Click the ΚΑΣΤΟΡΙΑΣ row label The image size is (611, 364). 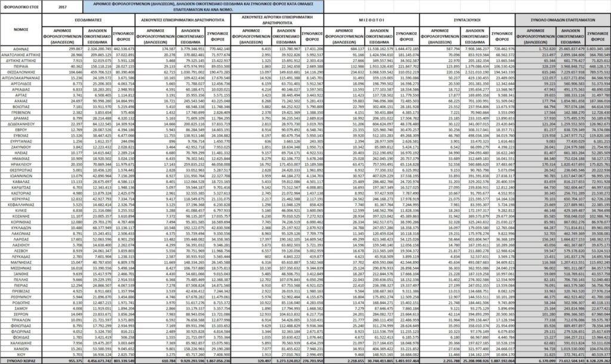(x=21, y=193)
